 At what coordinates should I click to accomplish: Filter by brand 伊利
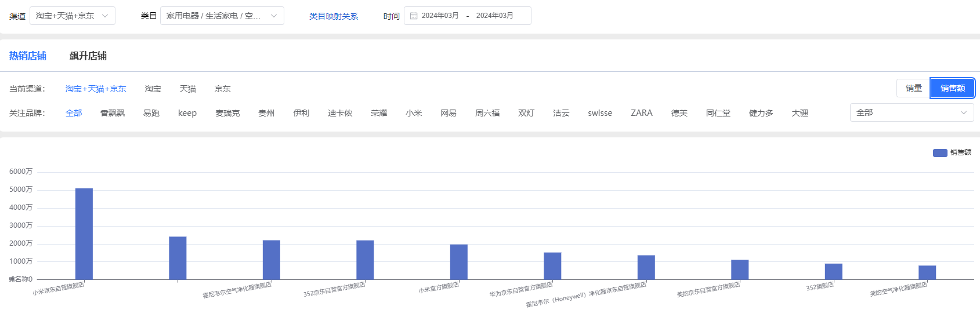coord(301,113)
